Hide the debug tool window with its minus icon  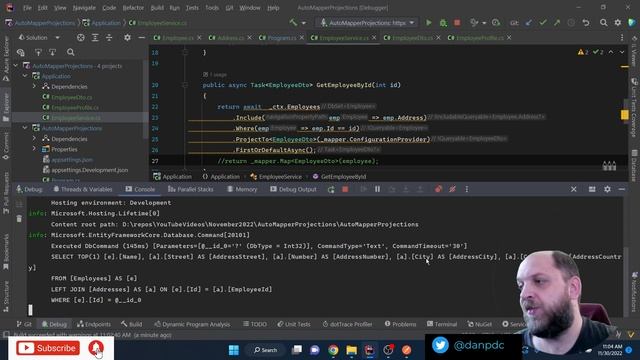point(622,189)
